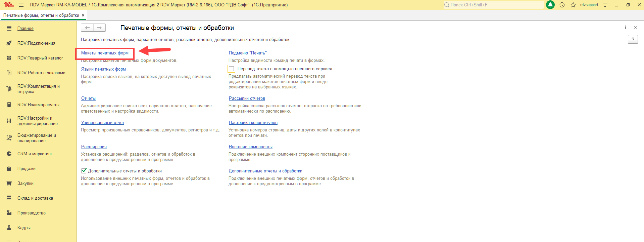This screenshot has height=242, width=644.
Task: Open the Кадры section
Action: [x=24, y=228]
